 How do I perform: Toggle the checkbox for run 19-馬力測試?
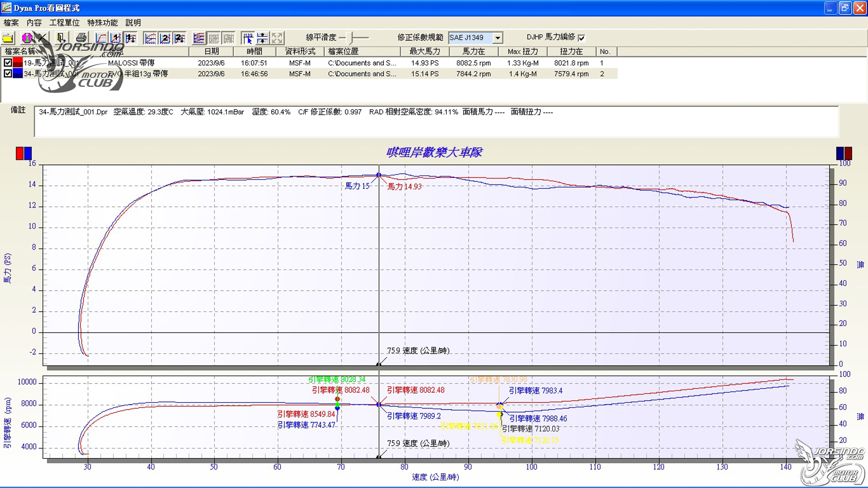pos(8,63)
